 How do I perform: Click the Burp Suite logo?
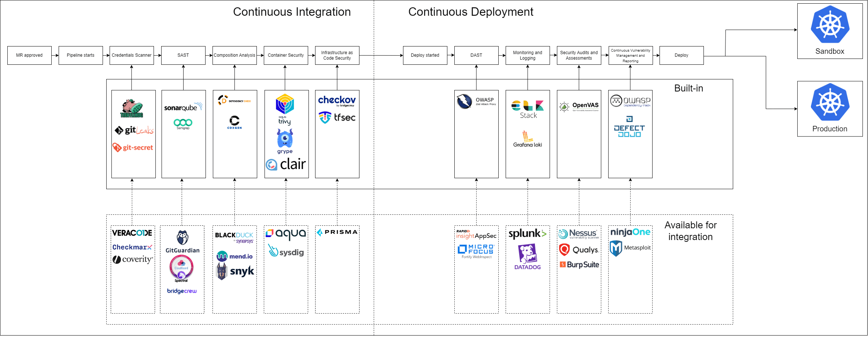coord(579,265)
